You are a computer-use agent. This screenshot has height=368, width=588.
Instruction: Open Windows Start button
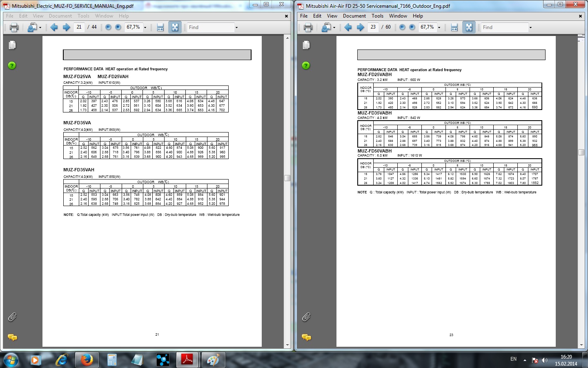11,360
